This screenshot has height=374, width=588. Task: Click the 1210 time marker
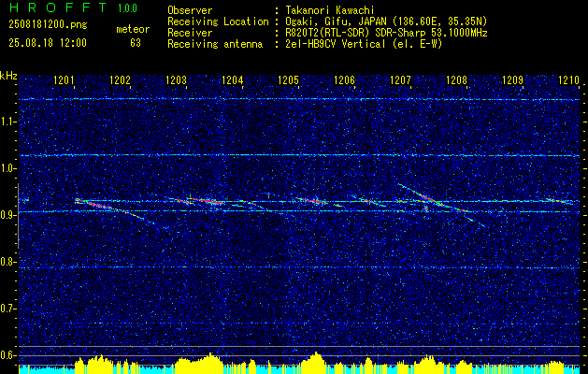click(569, 79)
